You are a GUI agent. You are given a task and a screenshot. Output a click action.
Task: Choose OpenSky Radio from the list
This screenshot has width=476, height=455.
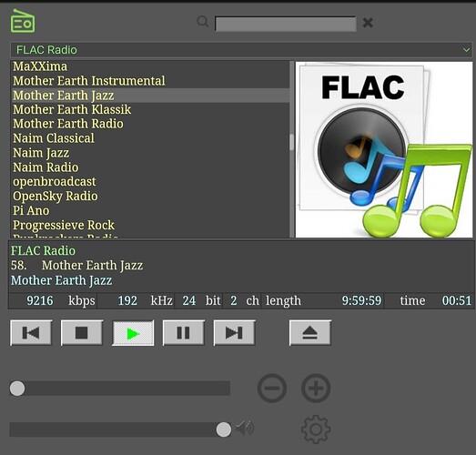click(56, 196)
